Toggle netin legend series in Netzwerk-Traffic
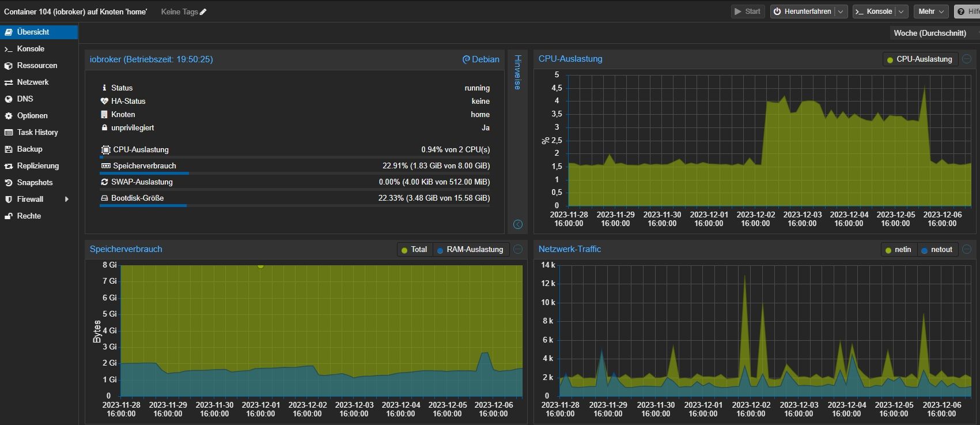The width and height of the screenshot is (980, 425). point(899,250)
